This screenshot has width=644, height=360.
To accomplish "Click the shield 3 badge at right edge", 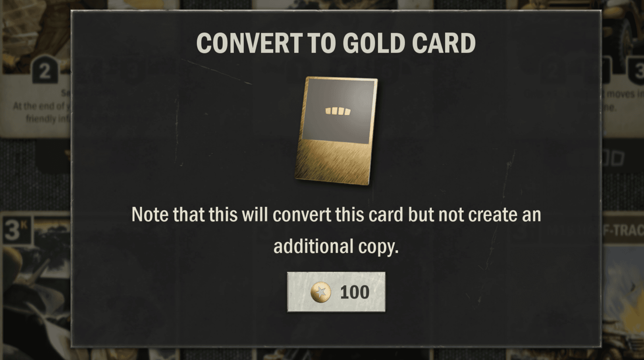I will click(636, 70).
